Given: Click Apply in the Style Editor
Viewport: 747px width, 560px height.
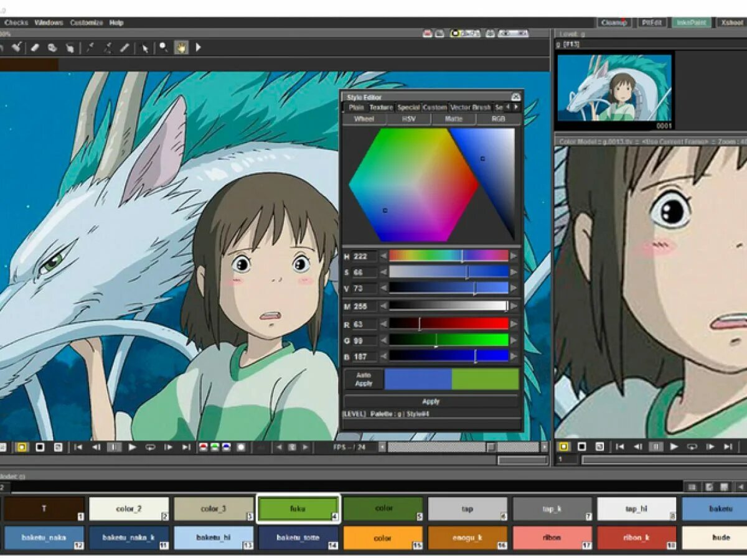Looking at the screenshot, I should pos(431,401).
